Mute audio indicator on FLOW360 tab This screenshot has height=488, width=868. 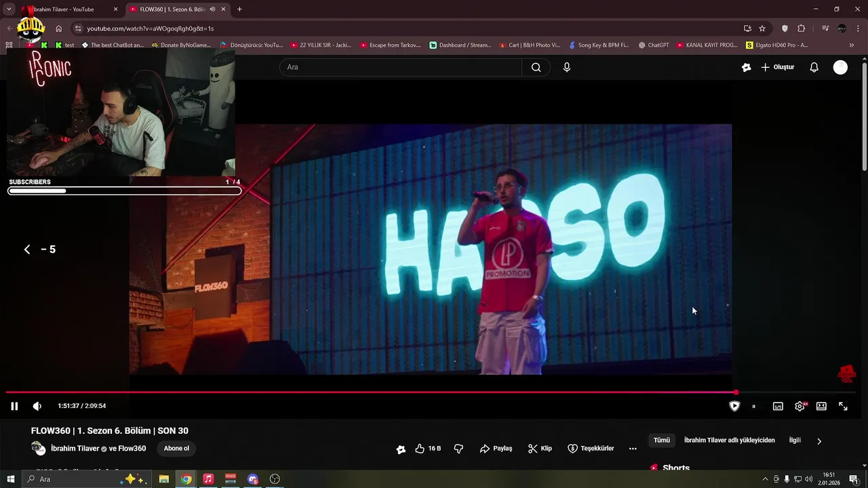[x=212, y=9]
